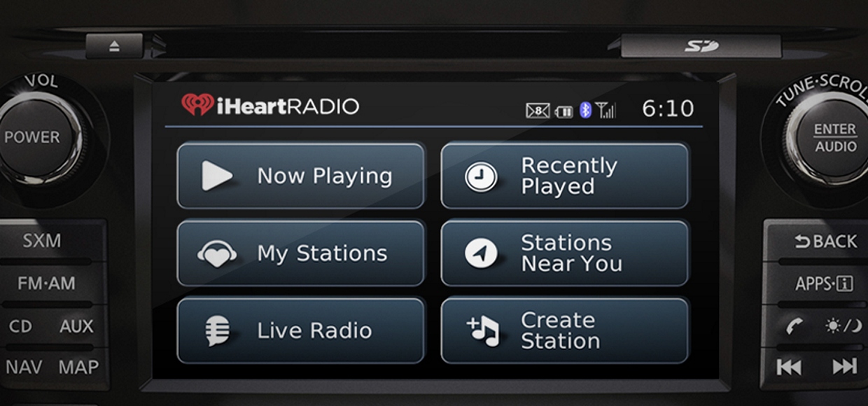This screenshot has height=406, width=868.
Task: Tap the battery status icon
Action: [563, 111]
